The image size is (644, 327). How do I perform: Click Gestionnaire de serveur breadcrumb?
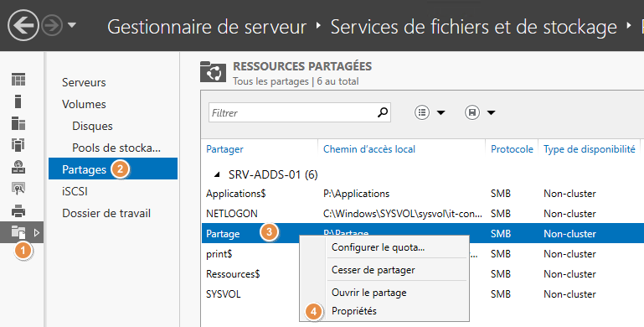click(207, 27)
